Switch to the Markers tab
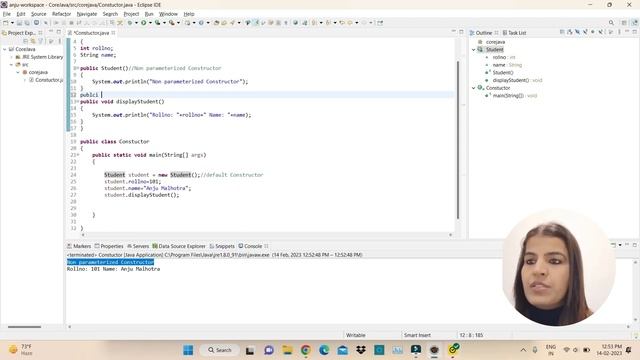 [x=79, y=246]
